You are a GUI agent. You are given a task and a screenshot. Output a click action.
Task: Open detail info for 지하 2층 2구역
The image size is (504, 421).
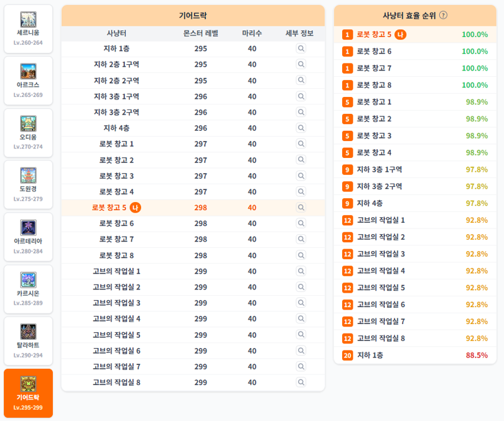tap(301, 80)
